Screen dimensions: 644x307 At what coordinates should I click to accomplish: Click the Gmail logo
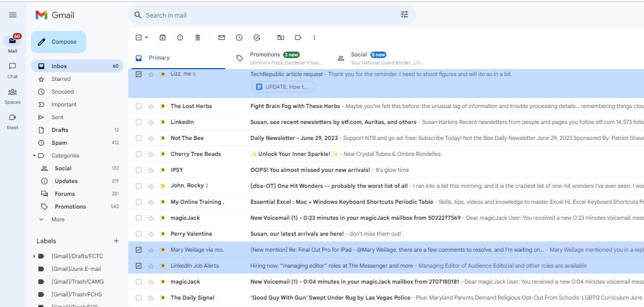click(x=55, y=15)
